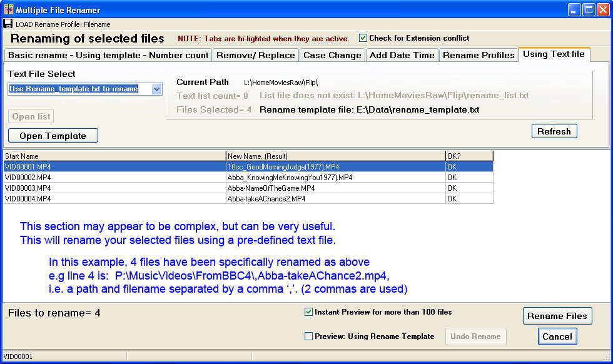This screenshot has height=364, width=613.
Task: Click the List file does not exist message
Action: coord(394,96)
